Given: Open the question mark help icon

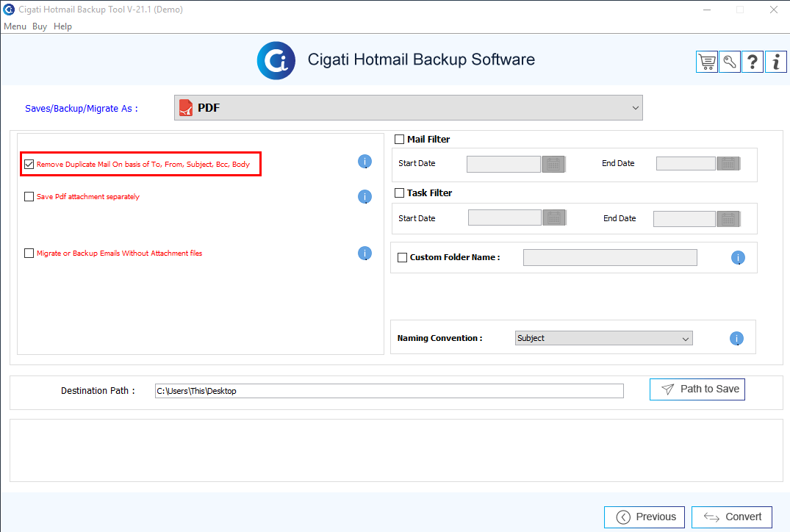Looking at the screenshot, I should [753, 62].
